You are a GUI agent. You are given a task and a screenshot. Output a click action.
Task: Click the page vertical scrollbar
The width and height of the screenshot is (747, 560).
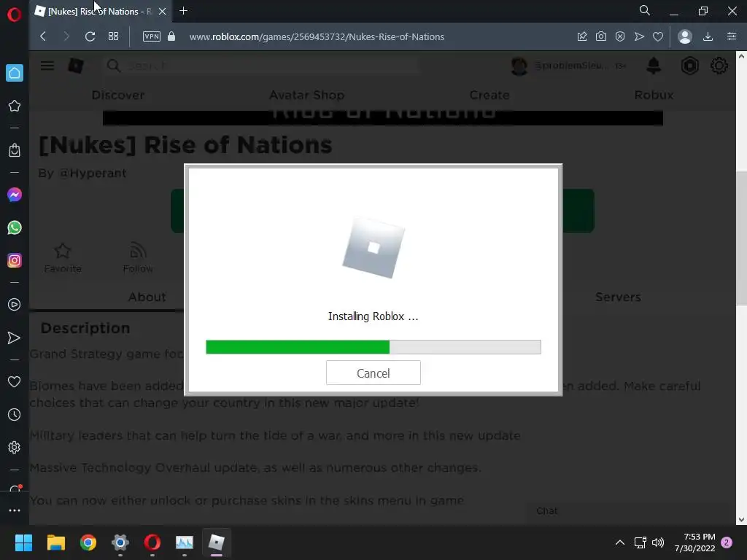[741, 238]
